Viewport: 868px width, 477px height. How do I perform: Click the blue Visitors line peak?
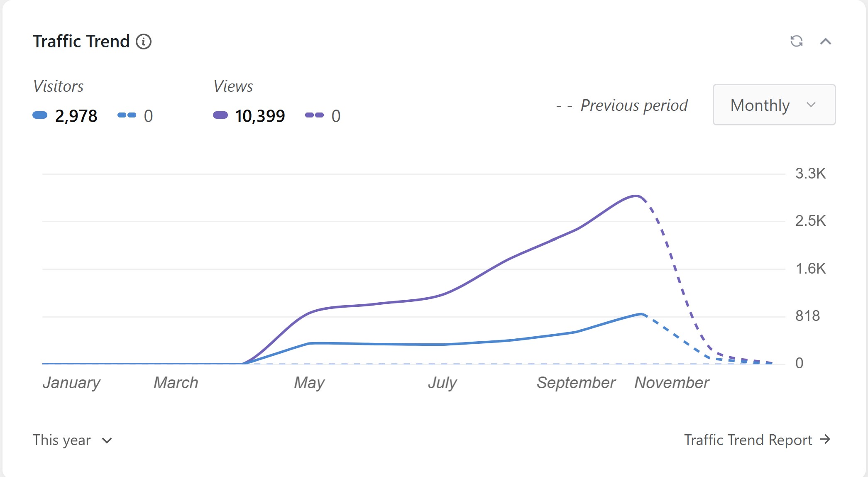coord(641,314)
